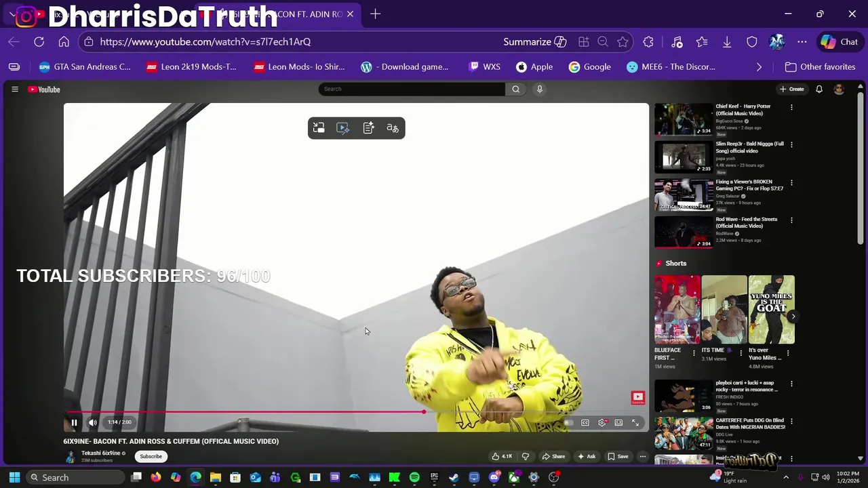Focus the YouTube search field
This screenshot has height=488, width=868.
pos(412,89)
